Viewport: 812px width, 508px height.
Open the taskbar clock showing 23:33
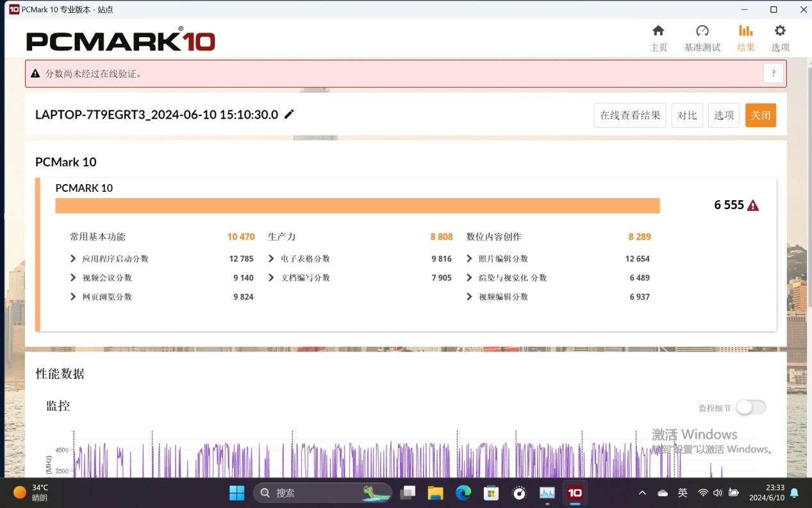[x=766, y=493]
